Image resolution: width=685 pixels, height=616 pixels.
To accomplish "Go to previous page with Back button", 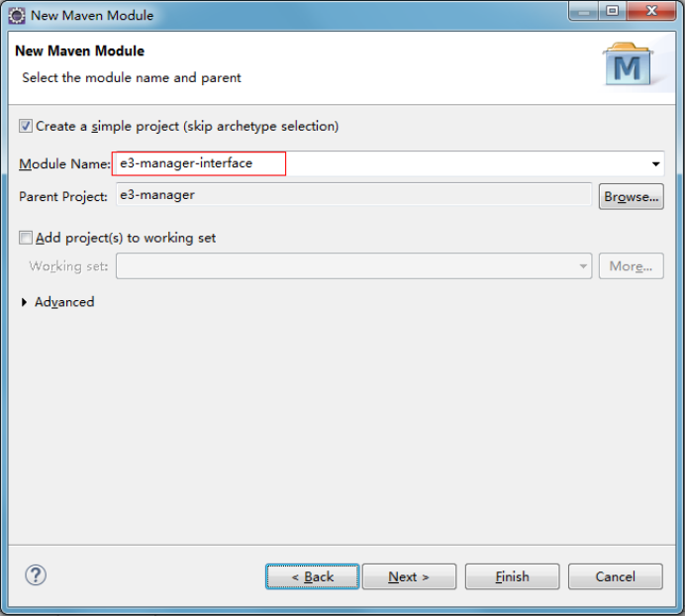I will [313, 576].
